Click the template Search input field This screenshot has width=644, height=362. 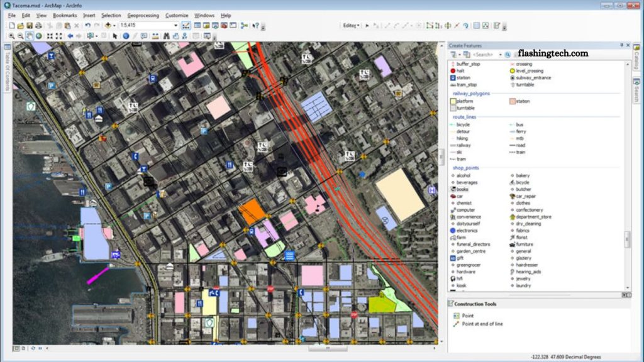(x=485, y=55)
